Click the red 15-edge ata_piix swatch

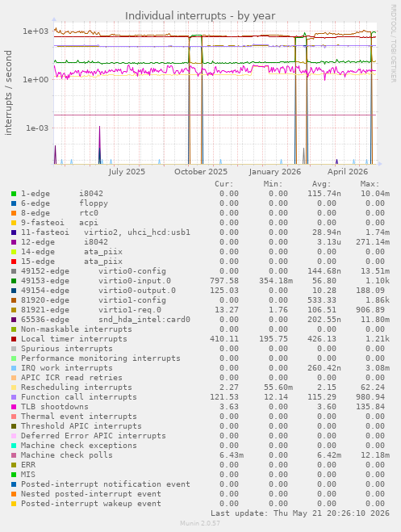pyautogui.click(x=14, y=262)
